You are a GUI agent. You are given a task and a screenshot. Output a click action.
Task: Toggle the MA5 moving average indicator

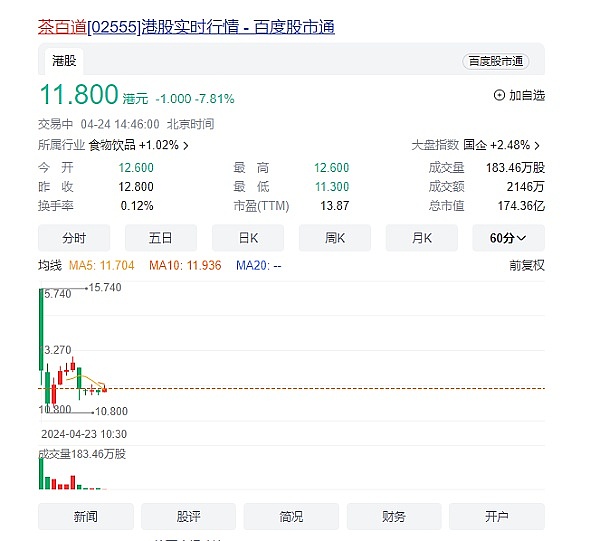pyautogui.click(x=100, y=266)
